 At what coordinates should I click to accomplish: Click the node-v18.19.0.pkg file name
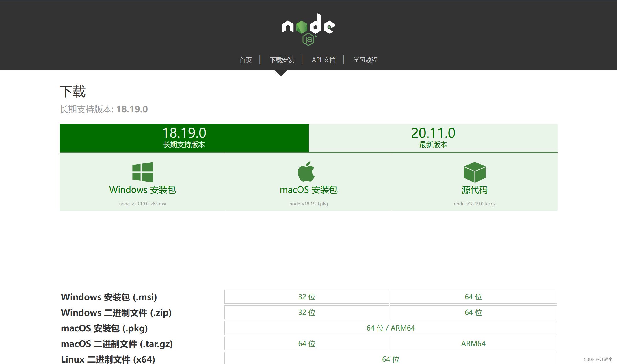[x=308, y=204]
